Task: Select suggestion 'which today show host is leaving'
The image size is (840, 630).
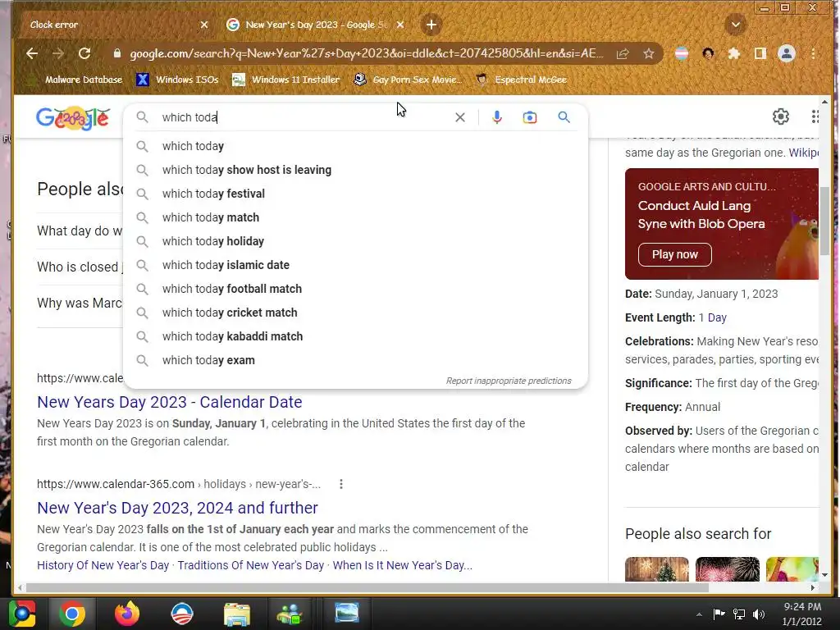Action: (x=356, y=170)
